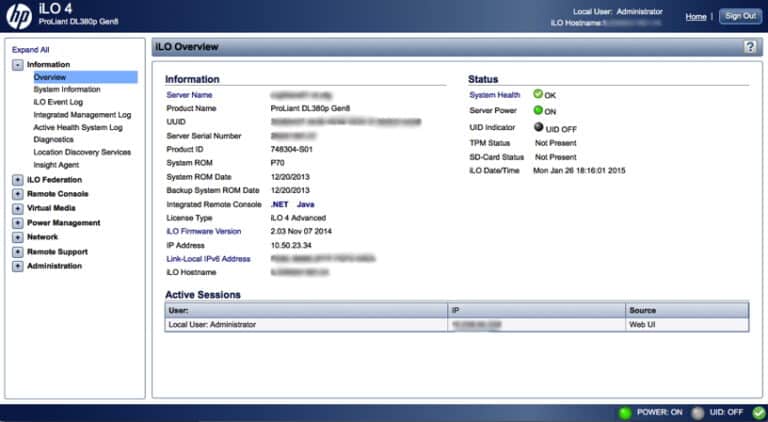Click Remote Console label in sidebar
768x422 pixels.
pyautogui.click(x=58, y=194)
